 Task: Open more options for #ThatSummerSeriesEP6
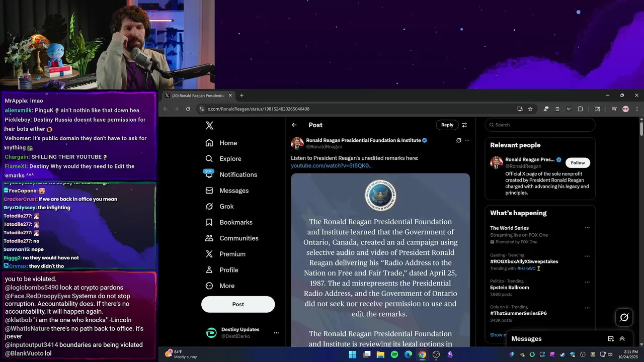(587, 308)
